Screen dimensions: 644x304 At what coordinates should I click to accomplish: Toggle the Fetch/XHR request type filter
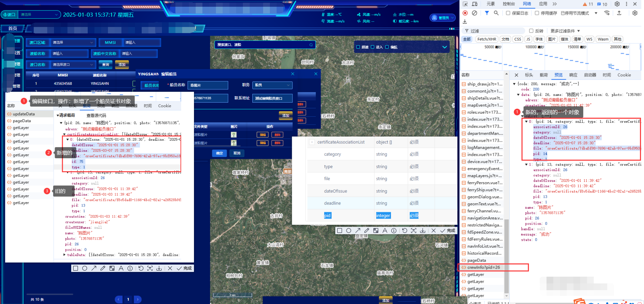click(x=487, y=39)
